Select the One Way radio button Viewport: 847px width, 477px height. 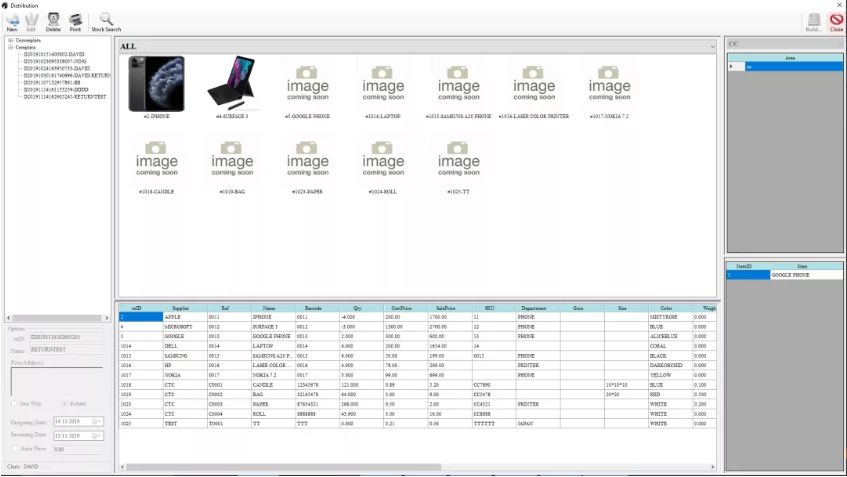pyautogui.click(x=14, y=403)
